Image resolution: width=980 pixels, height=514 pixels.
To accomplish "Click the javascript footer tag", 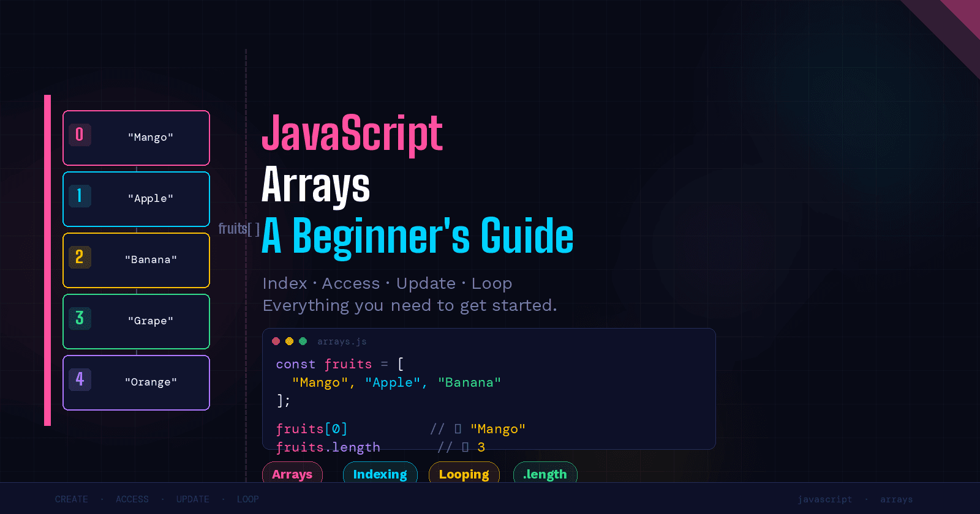I will pyautogui.click(x=824, y=499).
